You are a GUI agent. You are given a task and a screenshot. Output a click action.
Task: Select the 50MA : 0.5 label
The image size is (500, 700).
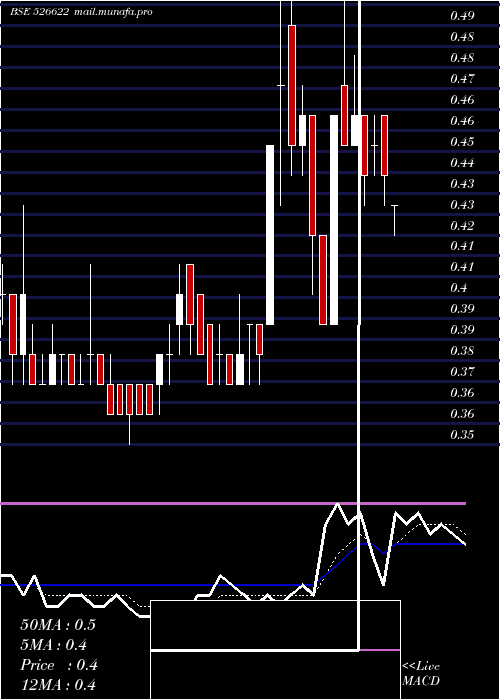coord(58,625)
